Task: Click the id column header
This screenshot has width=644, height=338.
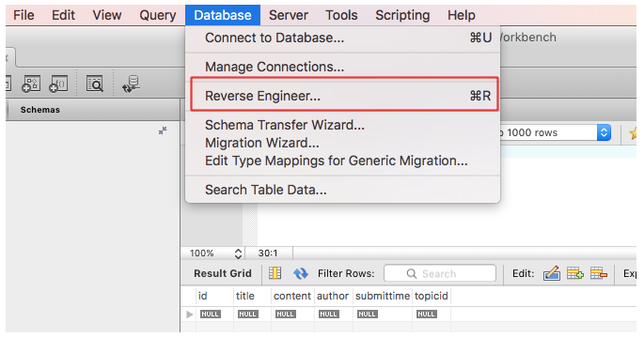Action: point(214,296)
